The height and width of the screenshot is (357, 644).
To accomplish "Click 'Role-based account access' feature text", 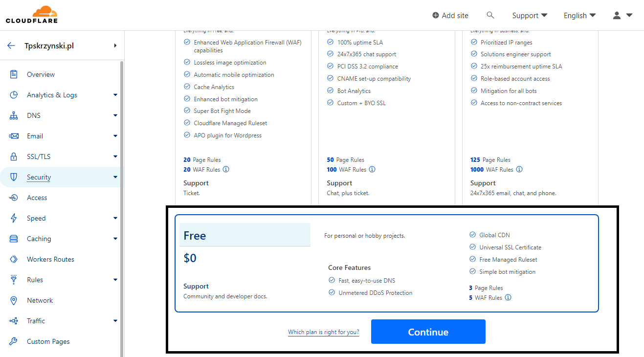I will (515, 79).
